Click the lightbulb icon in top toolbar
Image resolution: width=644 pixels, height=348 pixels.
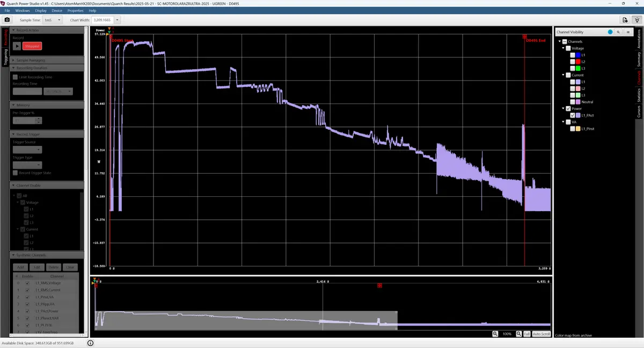tap(637, 20)
